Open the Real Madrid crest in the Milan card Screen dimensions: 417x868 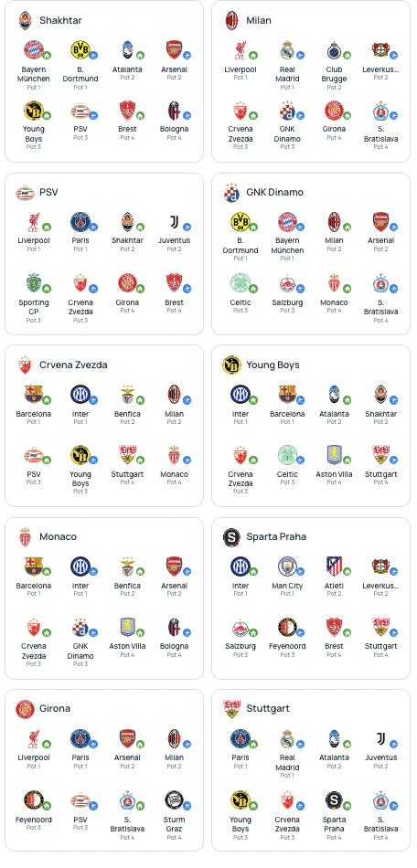click(x=287, y=50)
